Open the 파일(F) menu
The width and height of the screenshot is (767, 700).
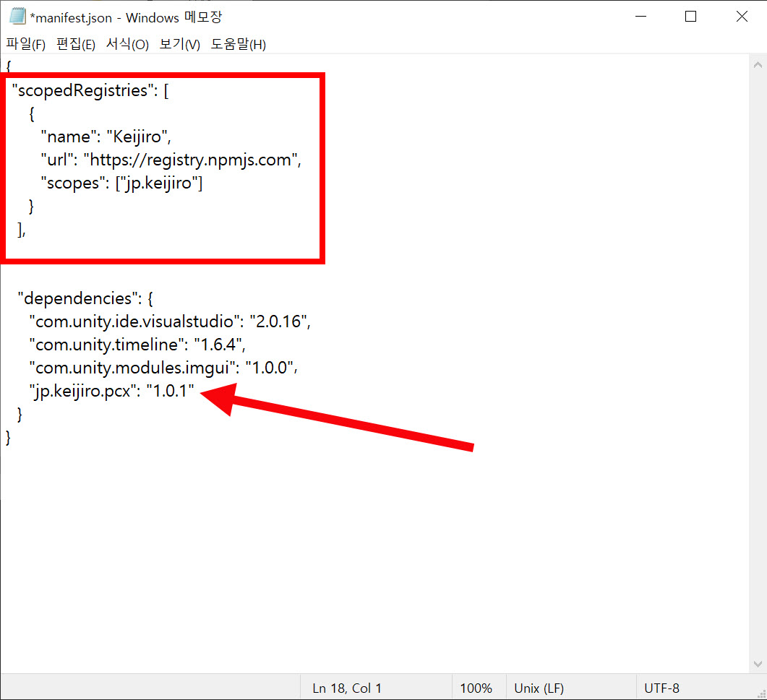pyautogui.click(x=26, y=45)
